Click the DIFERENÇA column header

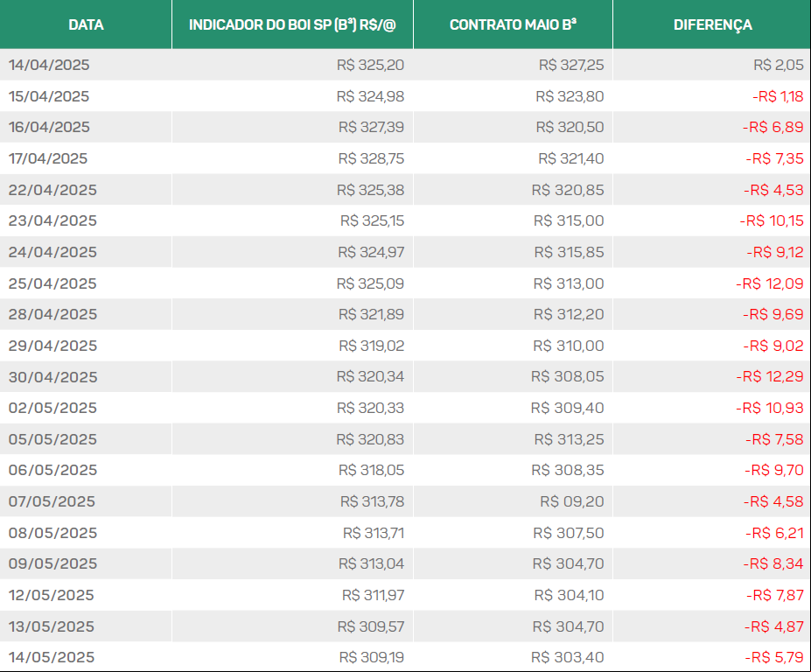pos(712,25)
